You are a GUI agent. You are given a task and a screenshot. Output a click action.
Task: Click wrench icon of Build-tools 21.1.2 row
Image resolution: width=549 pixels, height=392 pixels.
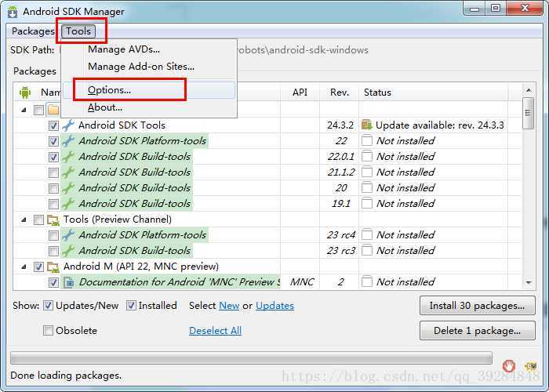68,172
